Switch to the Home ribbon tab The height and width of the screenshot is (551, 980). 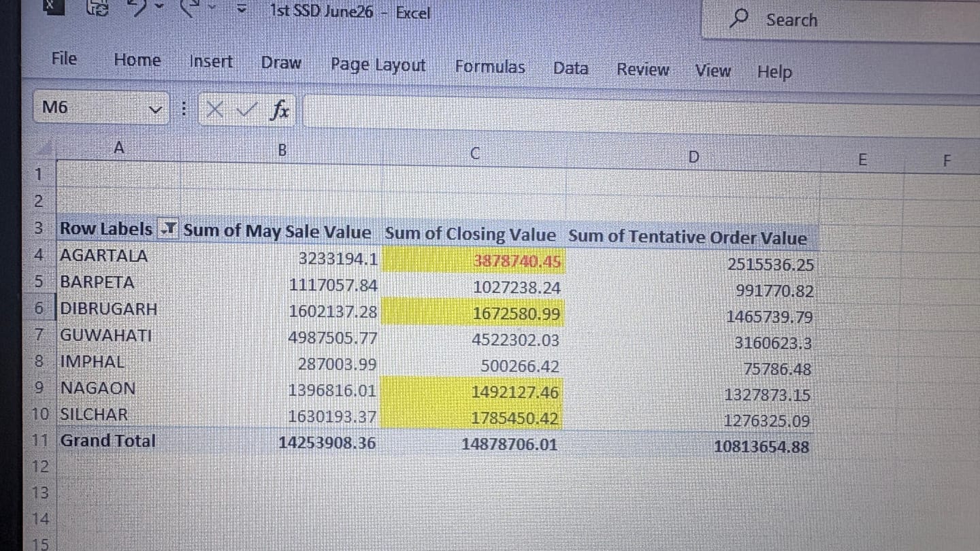tap(137, 60)
